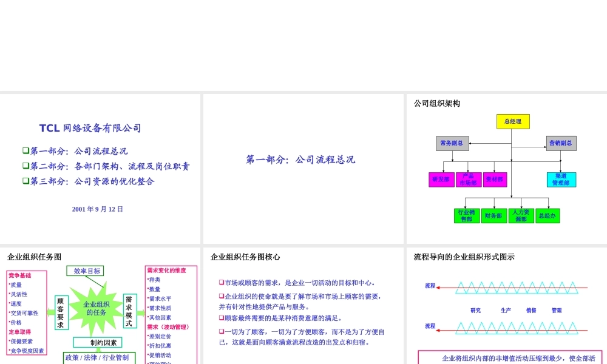The image size is (607, 364).
Task: Click the 差别定价 list item
Action: point(160,337)
